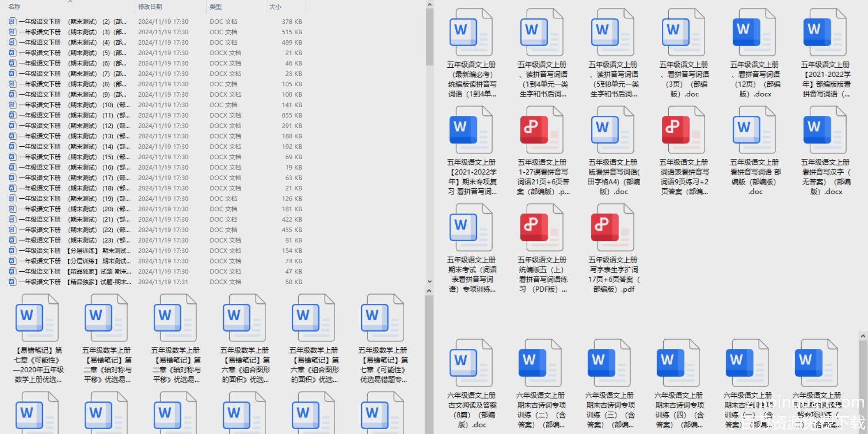Sort files by the 大小 column header
Viewport: 868px width, 434px height.
point(275,7)
